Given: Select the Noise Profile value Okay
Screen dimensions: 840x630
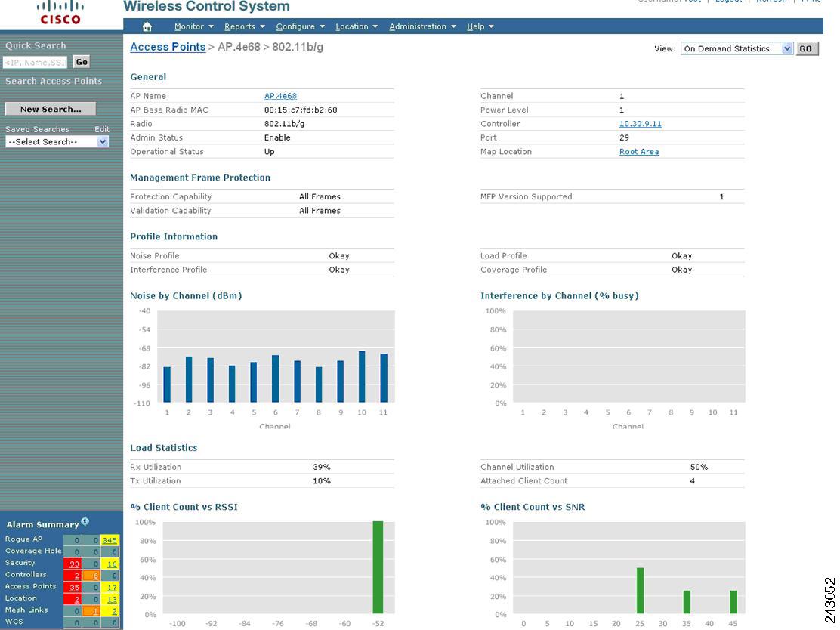Looking at the screenshot, I should click(x=339, y=255).
